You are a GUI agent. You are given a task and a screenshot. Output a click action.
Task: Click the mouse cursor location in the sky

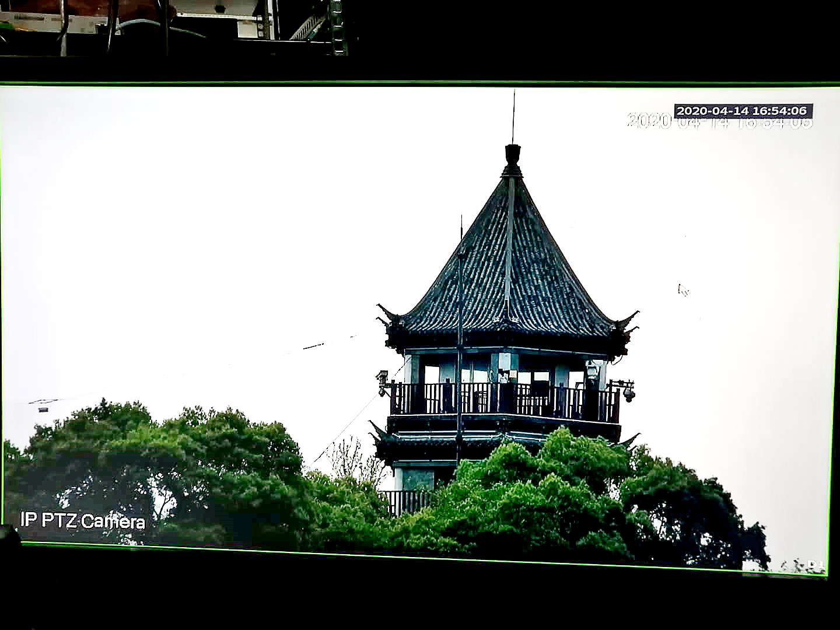(684, 289)
